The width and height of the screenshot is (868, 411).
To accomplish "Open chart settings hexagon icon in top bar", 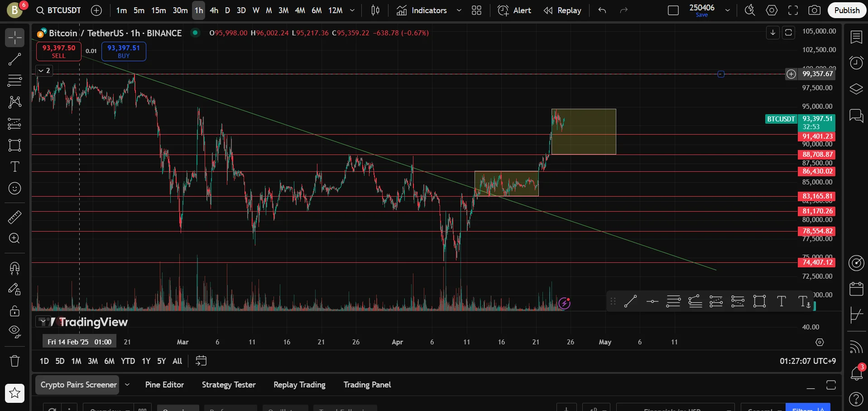I will 772,10.
